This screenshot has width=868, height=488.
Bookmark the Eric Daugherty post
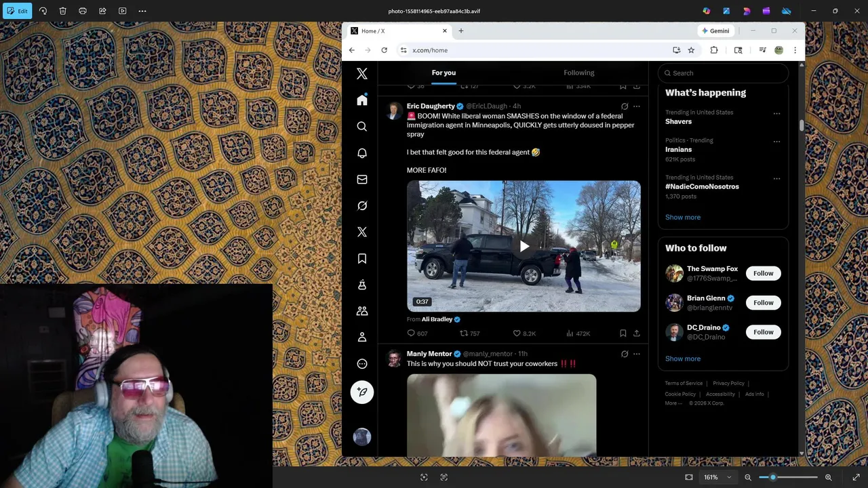[623, 333]
